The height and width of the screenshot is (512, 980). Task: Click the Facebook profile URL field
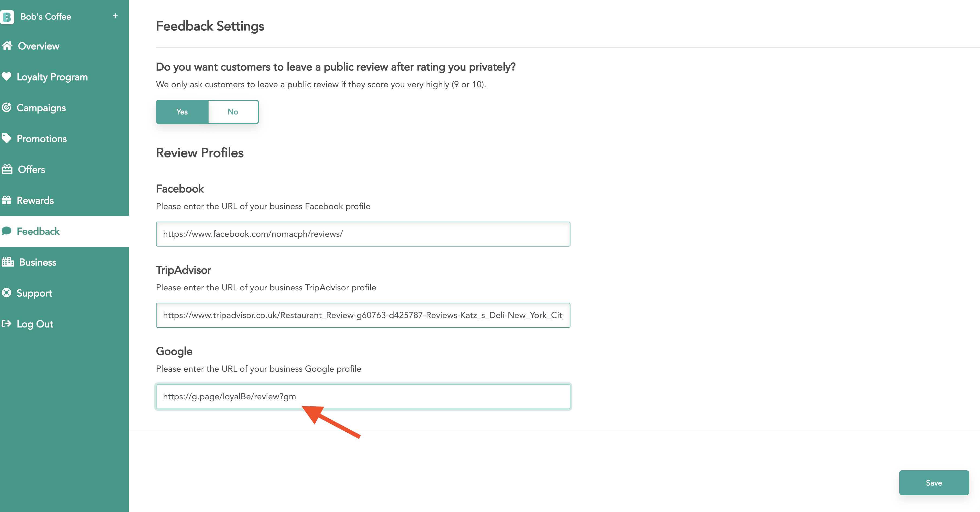tap(363, 234)
